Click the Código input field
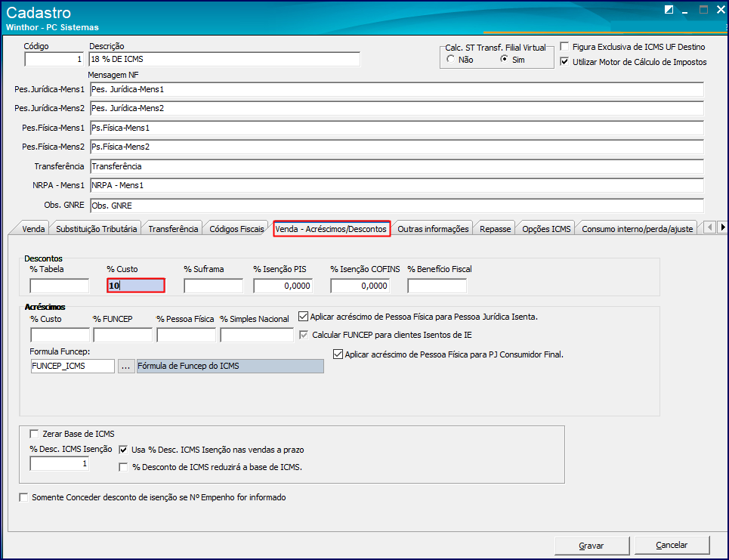Screen dimensions: 729x560 click(54, 59)
